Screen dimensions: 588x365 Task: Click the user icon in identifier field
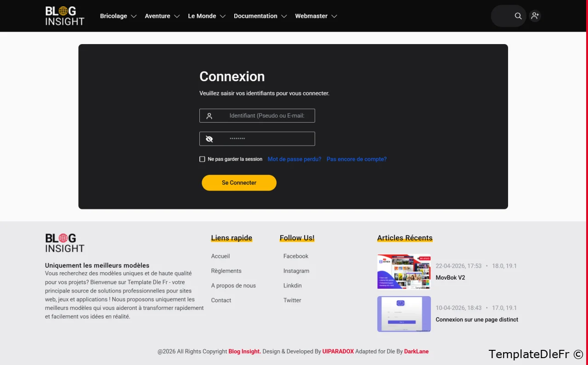coord(209,116)
